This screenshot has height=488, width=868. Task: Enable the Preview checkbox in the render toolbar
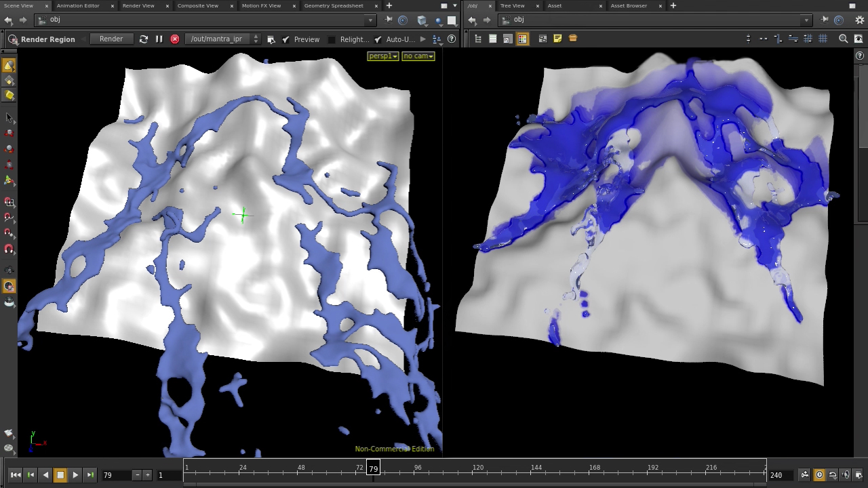(285, 39)
